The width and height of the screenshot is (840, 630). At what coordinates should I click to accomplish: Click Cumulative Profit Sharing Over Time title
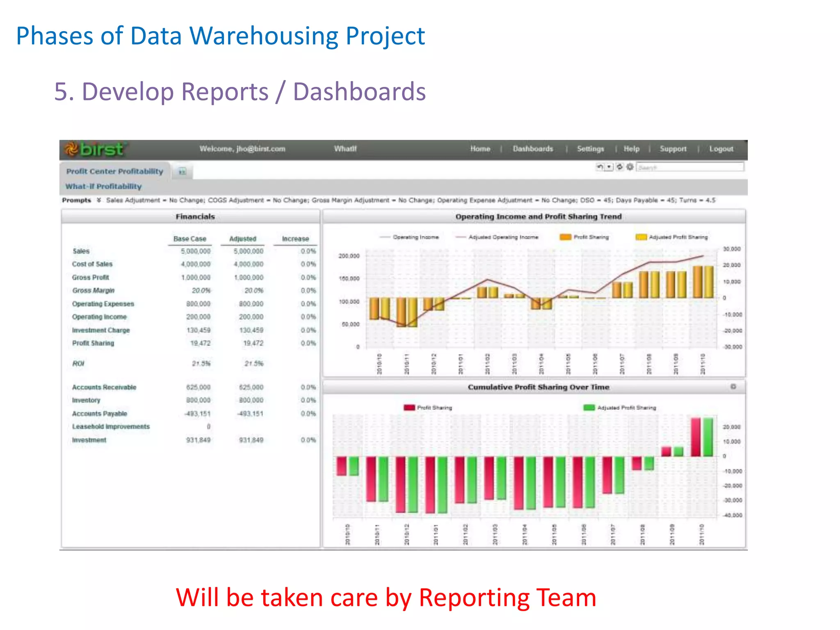[538, 387]
